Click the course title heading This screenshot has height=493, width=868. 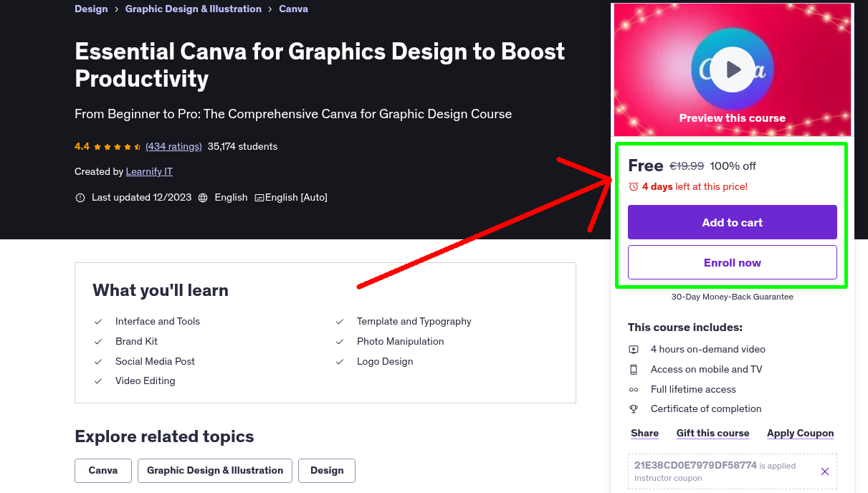(x=320, y=64)
